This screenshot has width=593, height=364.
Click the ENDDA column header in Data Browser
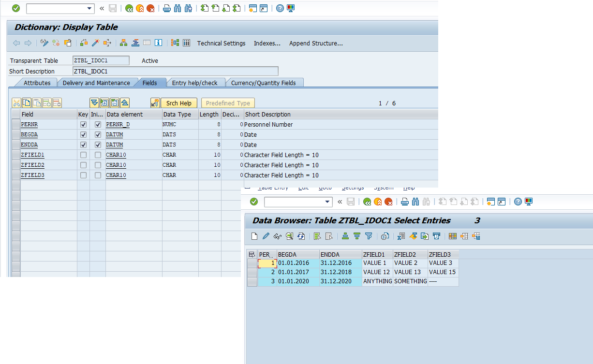[x=341, y=254]
